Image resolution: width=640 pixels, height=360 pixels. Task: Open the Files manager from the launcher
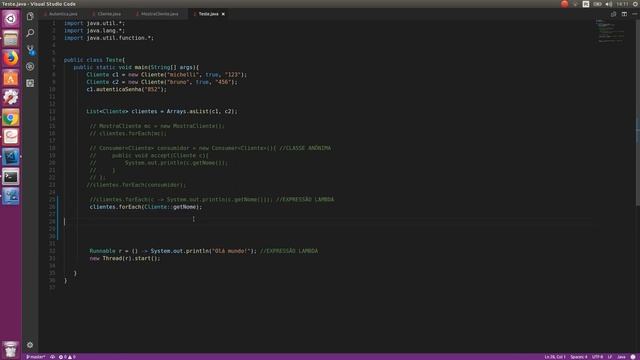click(x=11, y=39)
